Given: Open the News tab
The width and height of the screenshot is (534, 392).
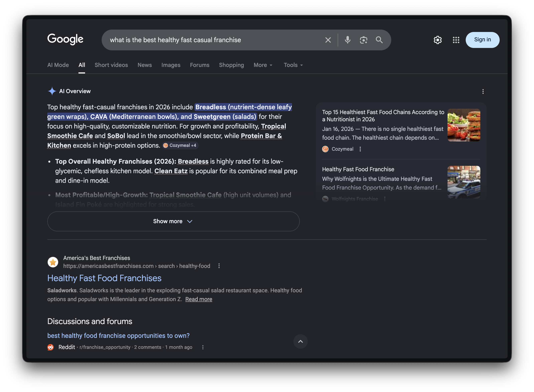Looking at the screenshot, I should point(145,65).
